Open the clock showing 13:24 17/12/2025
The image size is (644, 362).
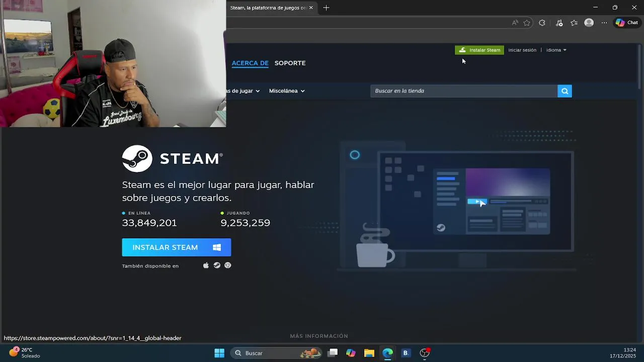point(623,353)
